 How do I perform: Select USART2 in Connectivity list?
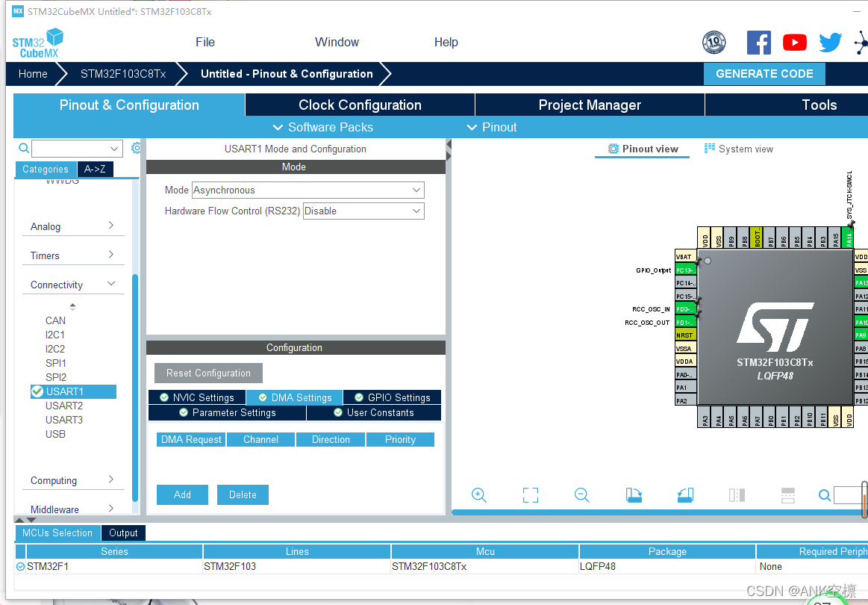[63, 406]
